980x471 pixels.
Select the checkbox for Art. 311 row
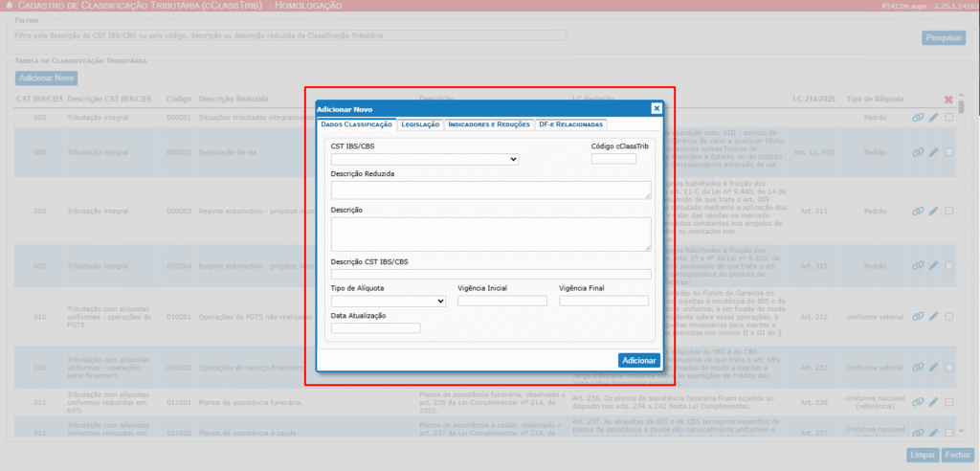click(x=949, y=211)
